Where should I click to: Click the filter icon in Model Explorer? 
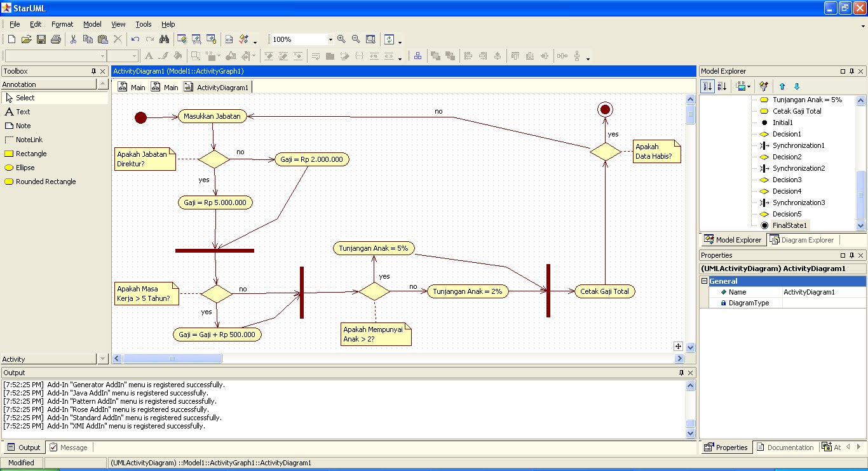[763, 86]
